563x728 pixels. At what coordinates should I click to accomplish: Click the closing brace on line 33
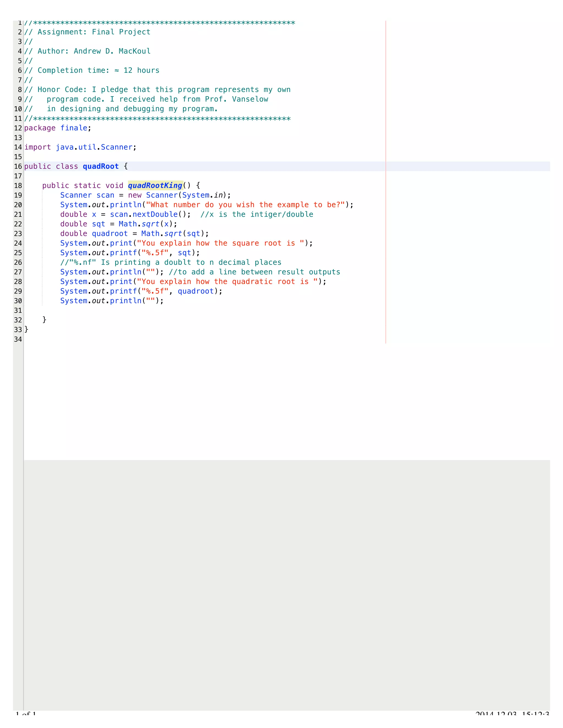point(26,330)
